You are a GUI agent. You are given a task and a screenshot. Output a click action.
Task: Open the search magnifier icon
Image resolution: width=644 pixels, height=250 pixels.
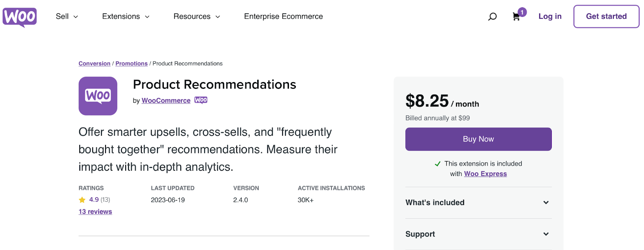[492, 17]
